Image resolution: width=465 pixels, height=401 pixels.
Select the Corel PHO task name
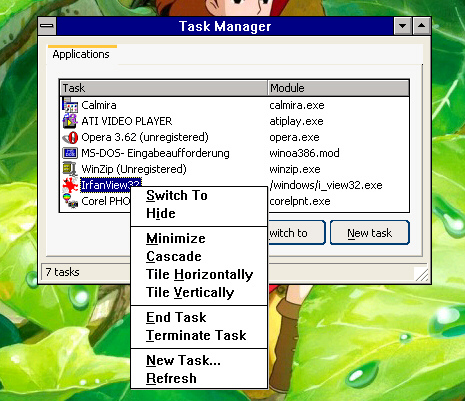coord(105,201)
